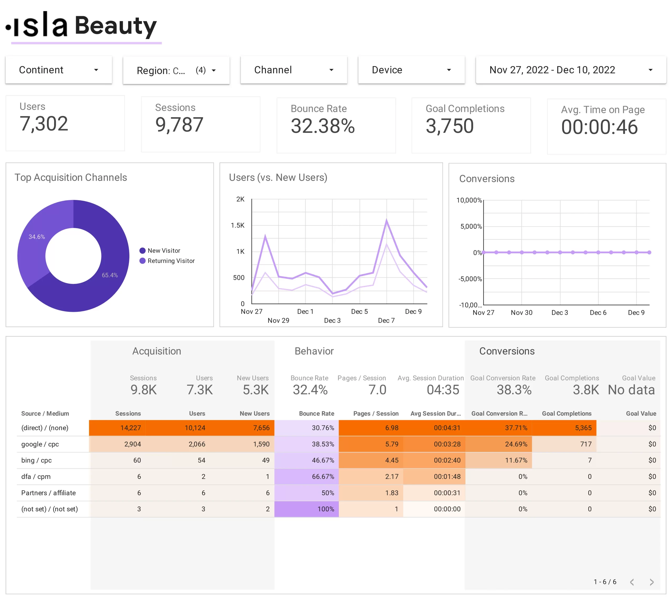The image size is (672, 616).
Task: Sort by Goal Conversion R... column header
Action: coord(499,413)
